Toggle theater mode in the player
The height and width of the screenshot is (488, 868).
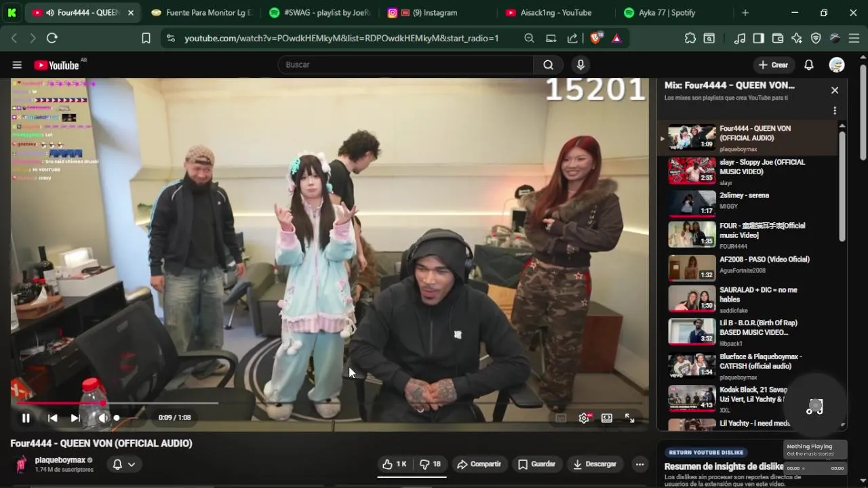click(607, 418)
